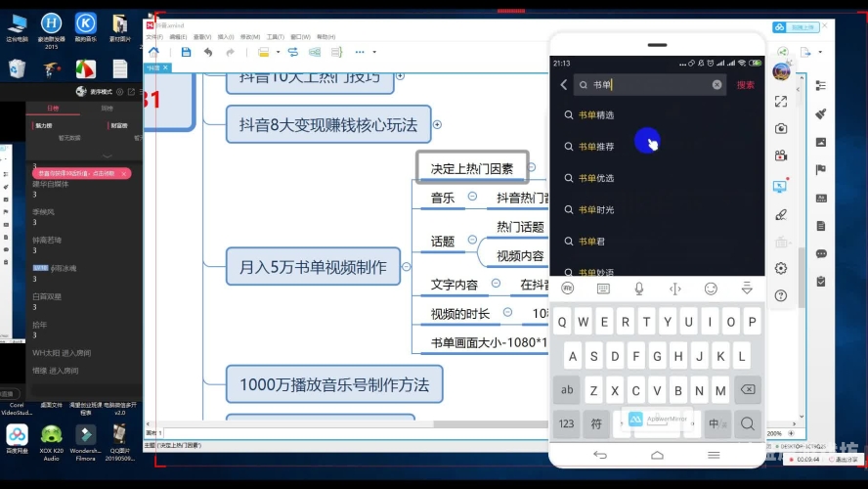Image resolution: width=868 pixels, height=489 pixels.
Task: Open XMind comments panel icon
Action: click(x=821, y=253)
